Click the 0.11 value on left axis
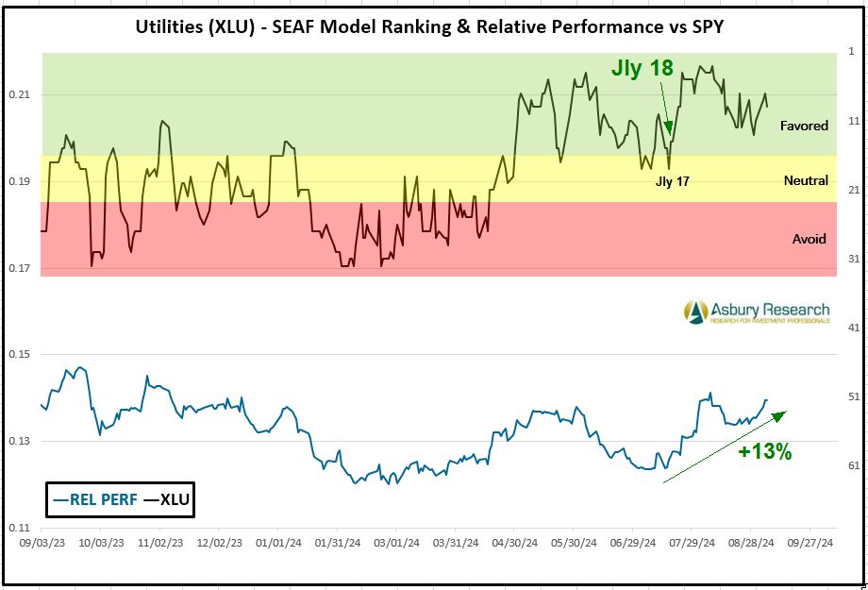 pos(19,528)
